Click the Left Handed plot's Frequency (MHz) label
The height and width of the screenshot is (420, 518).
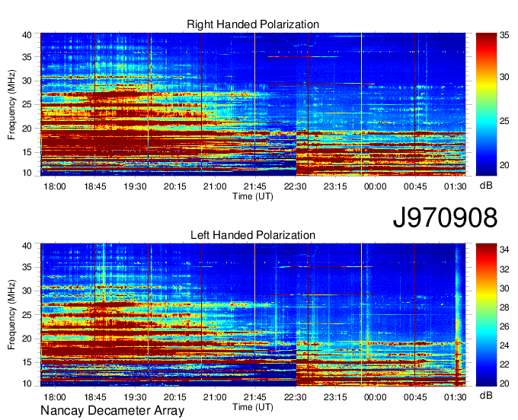pyautogui.click(x=11, y=315)
